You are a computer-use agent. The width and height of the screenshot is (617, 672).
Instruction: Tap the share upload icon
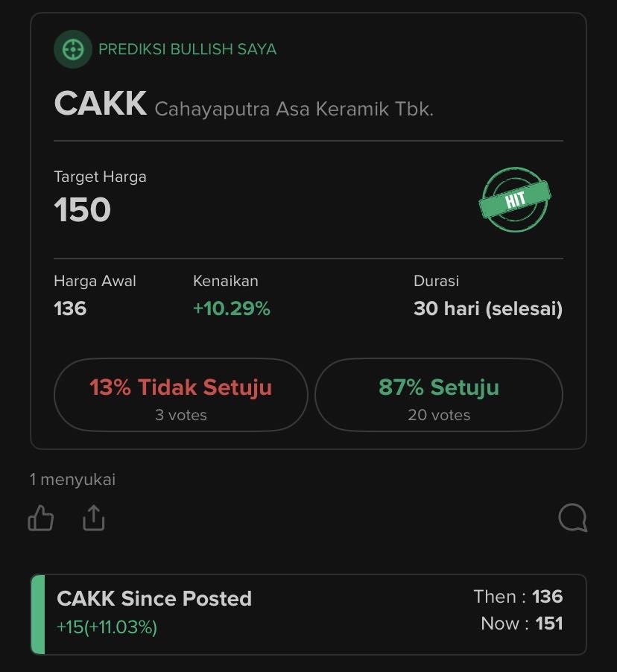tap(93, 518)
